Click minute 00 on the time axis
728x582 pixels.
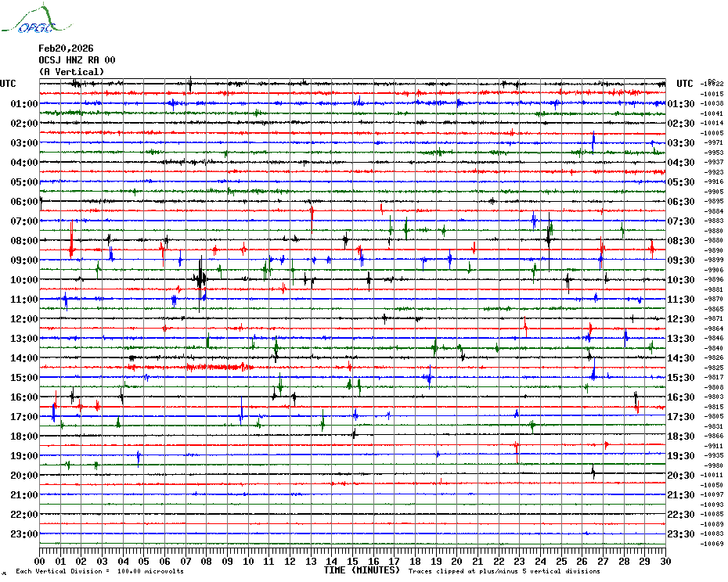[x=39, y=561]
